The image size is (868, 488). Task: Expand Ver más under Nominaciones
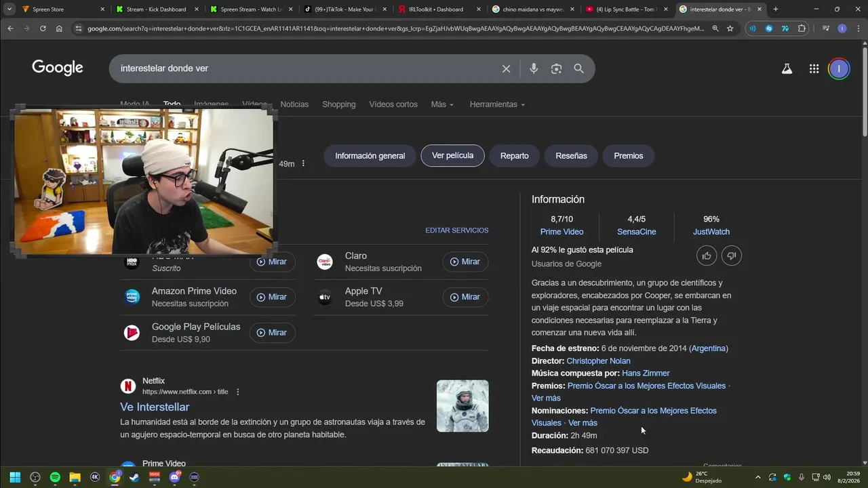[583, 423]
